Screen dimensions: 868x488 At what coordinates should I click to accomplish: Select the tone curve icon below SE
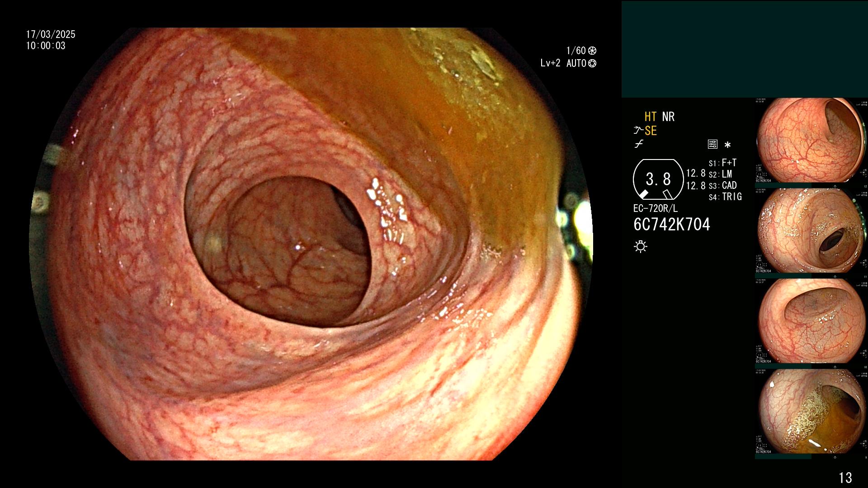click(639, 144)
